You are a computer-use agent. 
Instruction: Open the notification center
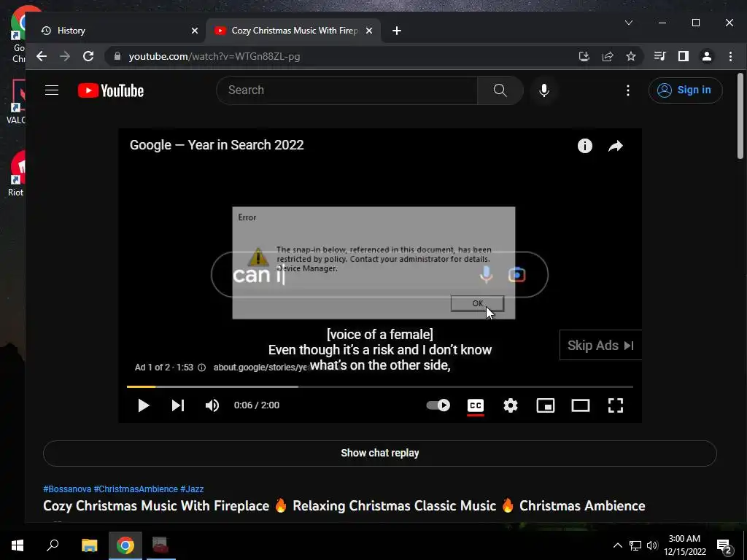pyautogui.click(x=724, y=545)
